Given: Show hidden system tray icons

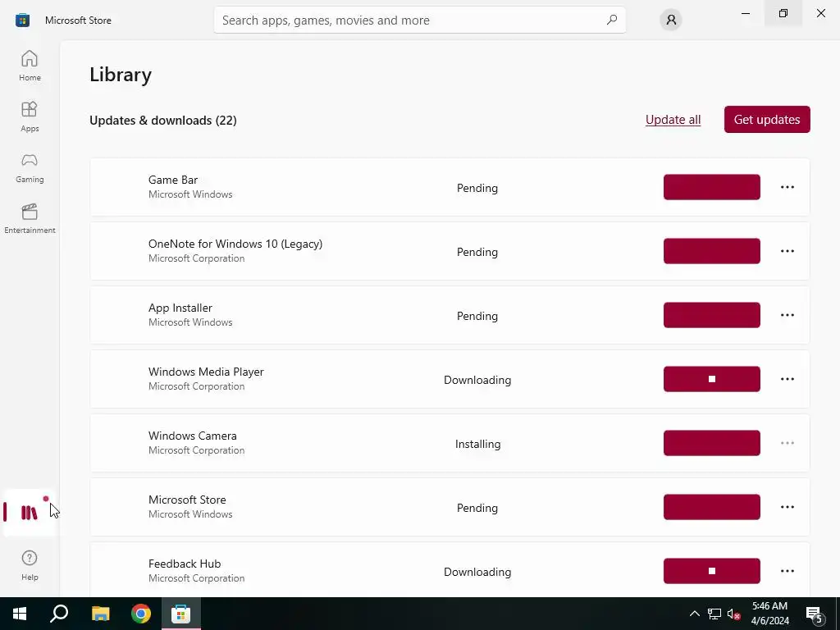Looking at the screenshot, I should (x=694, y=614).
